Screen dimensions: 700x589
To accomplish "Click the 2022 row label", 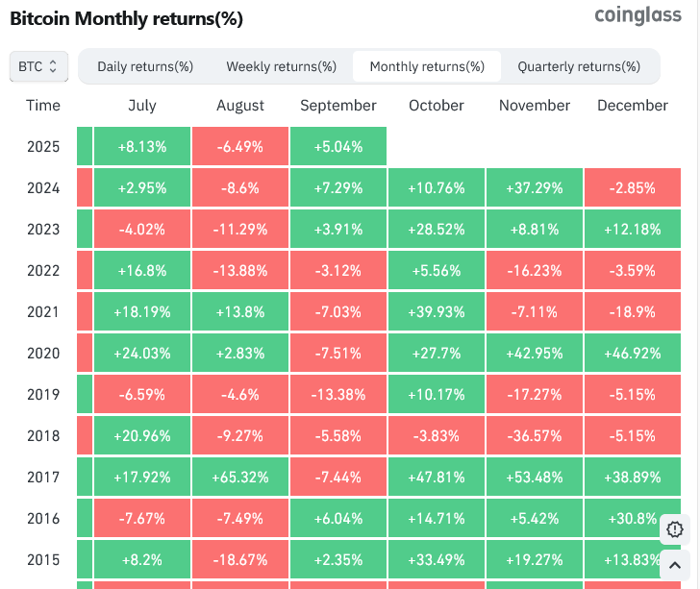I will tap(43, 270).
